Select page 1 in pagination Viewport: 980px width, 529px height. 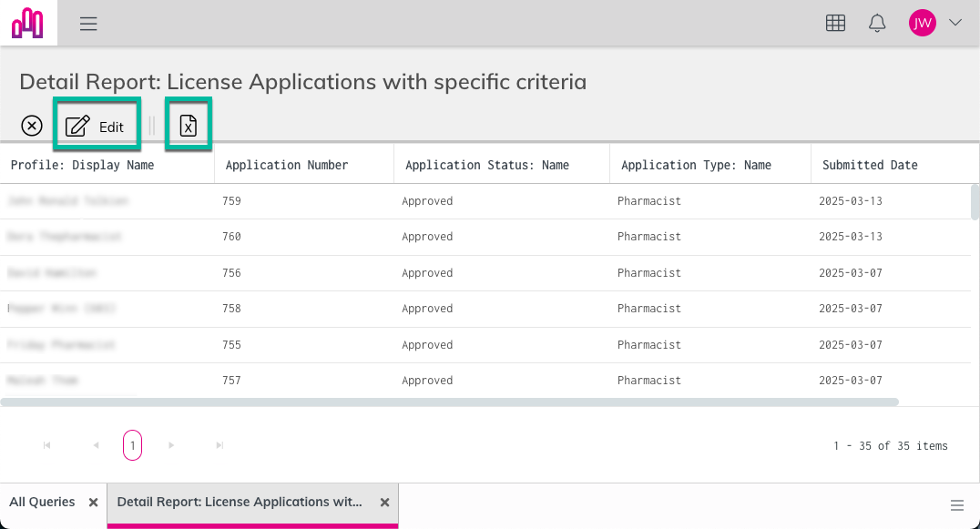click(x=132, y=445)
